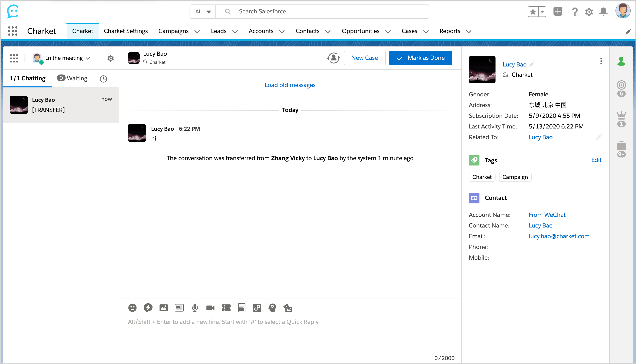Change the In the meeting status dropdown
This screenshot has height=364, width=636.
[x=68, y=58]
